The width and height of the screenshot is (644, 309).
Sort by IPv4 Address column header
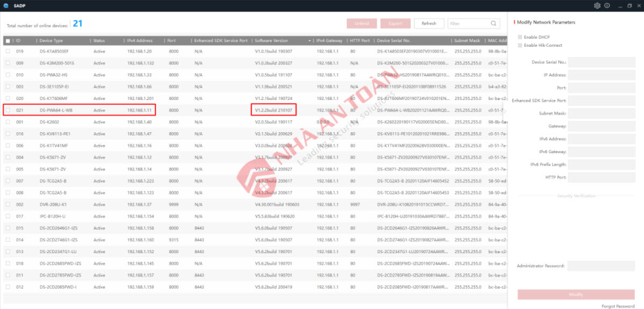pyautogui.click(x=140, y=41)
